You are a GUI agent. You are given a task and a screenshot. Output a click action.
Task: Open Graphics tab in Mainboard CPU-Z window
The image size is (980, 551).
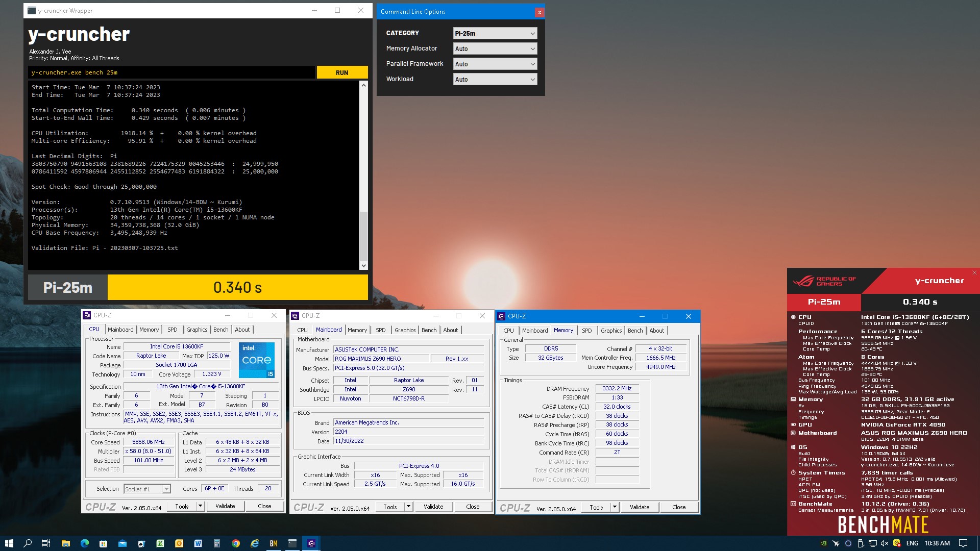405,330
